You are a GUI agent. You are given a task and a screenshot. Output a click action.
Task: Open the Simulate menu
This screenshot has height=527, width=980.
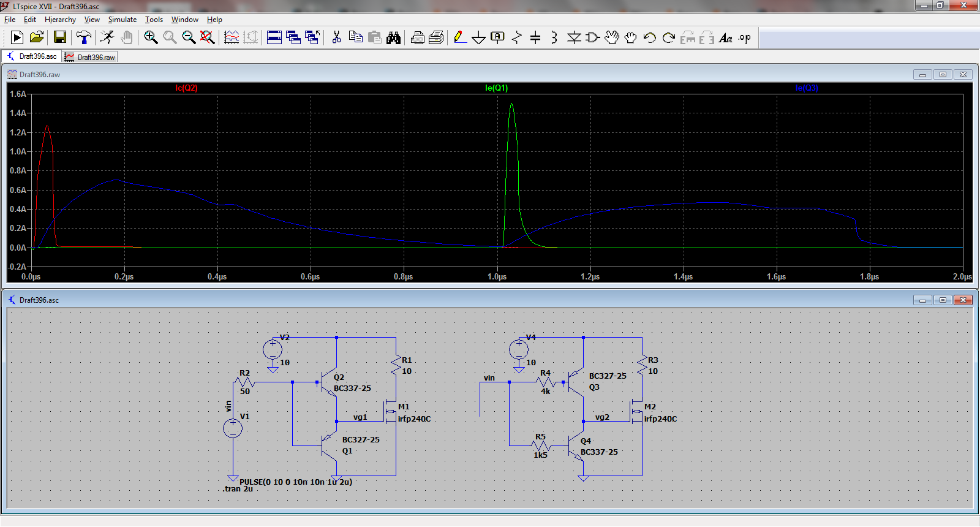pyautogui.click(x=123, y=20)
